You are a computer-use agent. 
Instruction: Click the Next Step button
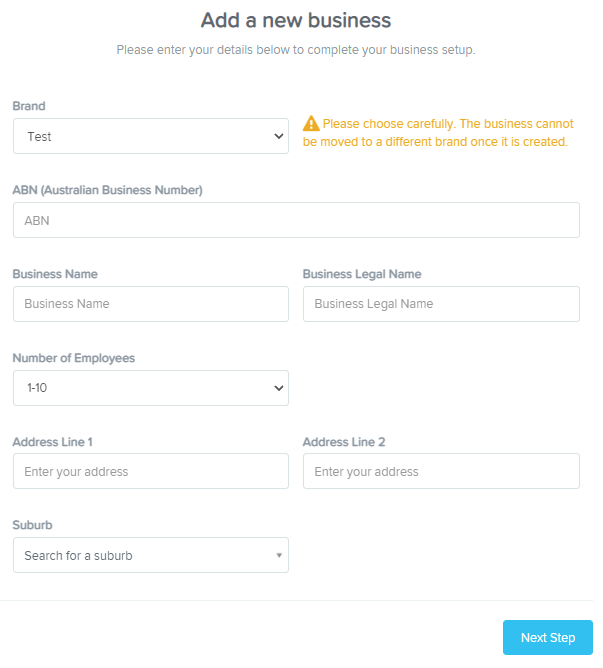548,637
